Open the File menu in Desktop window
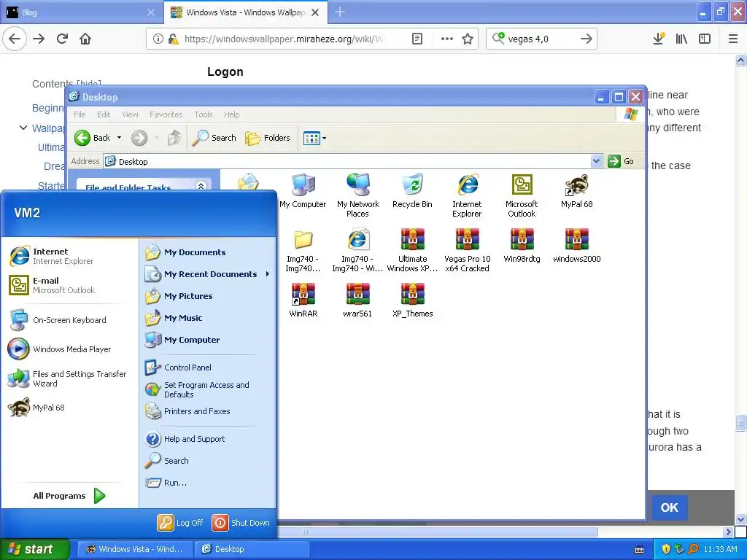 [x=80, y=114]
